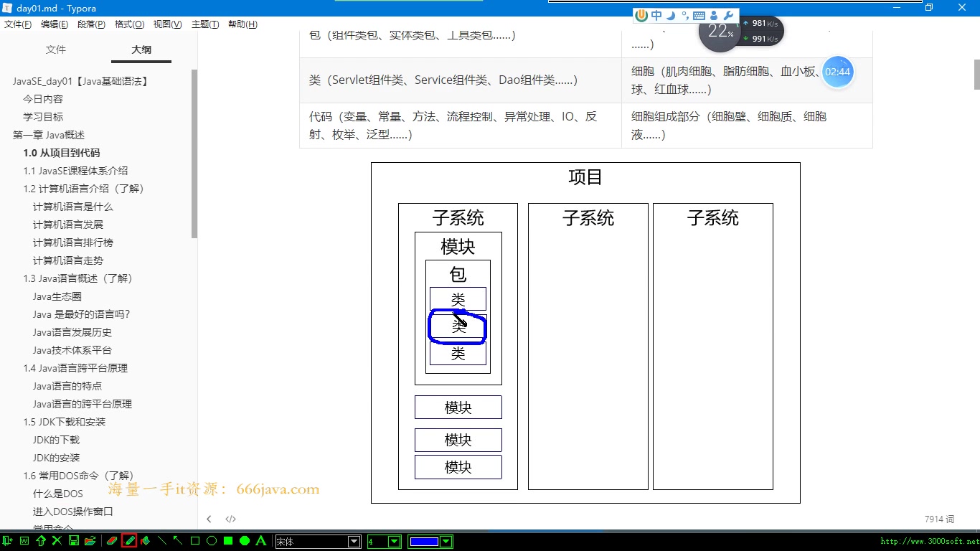Click the whiteboard 'W' icon in drawing toolbar
The width and height of the screenshot is (980, 551).
pyautogui.click(x=24, y=541)
